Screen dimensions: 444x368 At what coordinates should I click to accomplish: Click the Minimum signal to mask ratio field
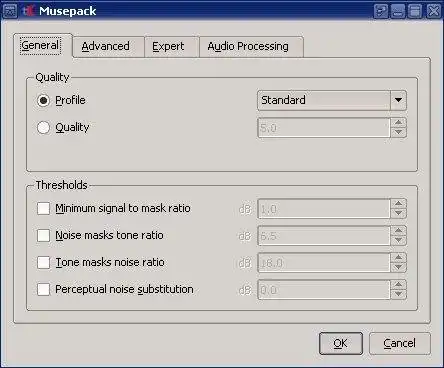coord(324,209)
